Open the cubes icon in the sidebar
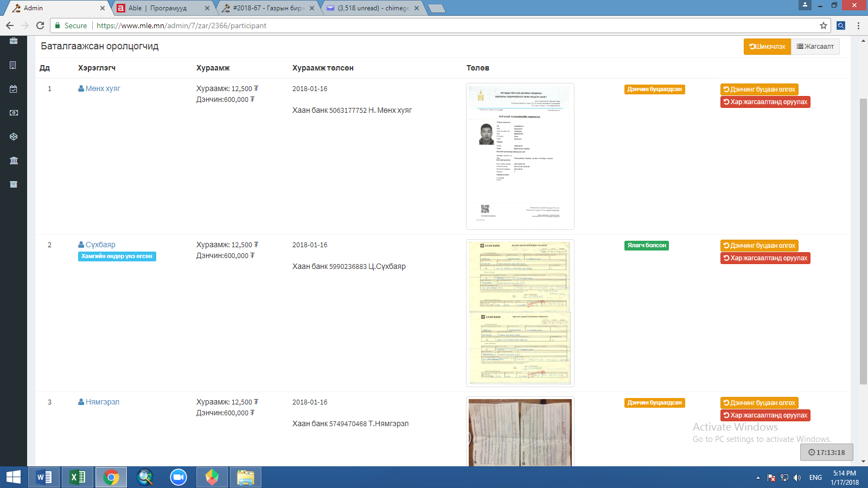The height and width of the screenshot is (488, 868). click(14, 137)
